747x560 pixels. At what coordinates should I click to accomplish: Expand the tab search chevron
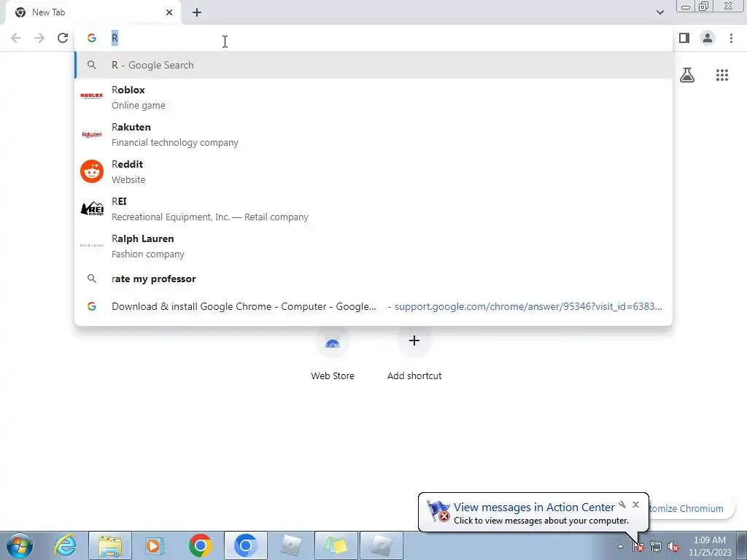pyautogui.click(x=659, y=12)
